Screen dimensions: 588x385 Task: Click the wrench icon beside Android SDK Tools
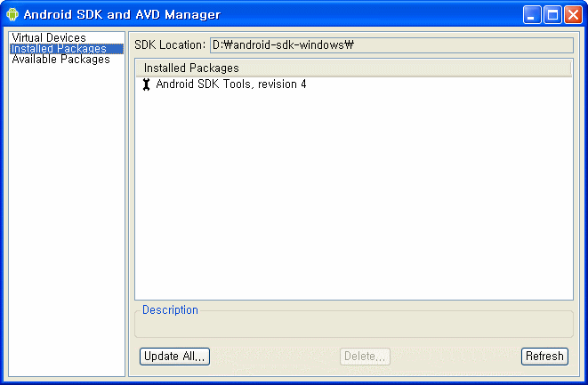(146, 84)
